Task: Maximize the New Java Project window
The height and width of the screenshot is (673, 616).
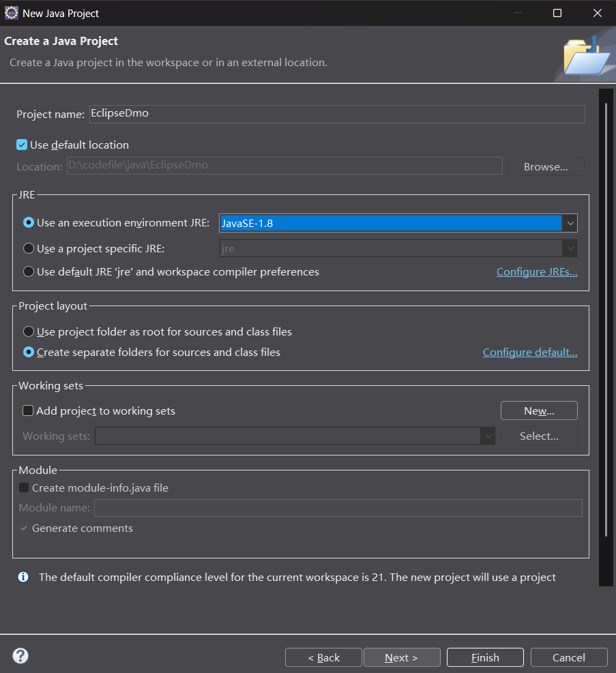Action: 557,14
